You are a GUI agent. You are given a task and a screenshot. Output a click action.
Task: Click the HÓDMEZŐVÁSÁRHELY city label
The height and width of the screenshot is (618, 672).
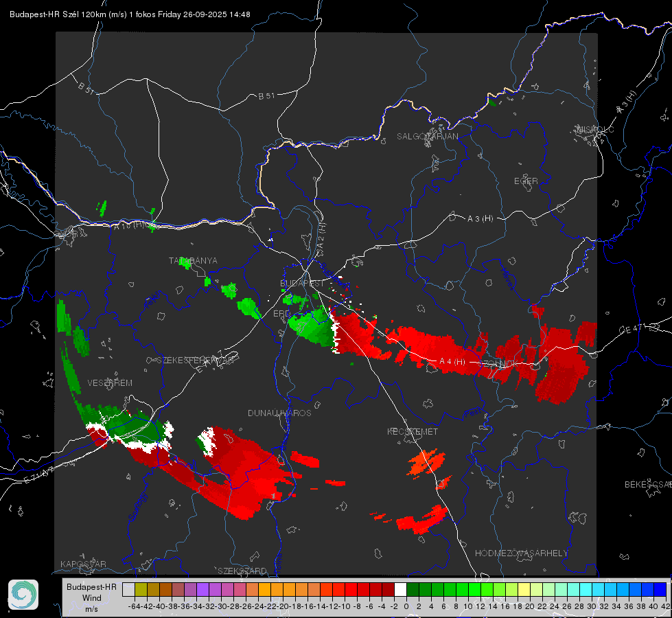click(521, 553)
